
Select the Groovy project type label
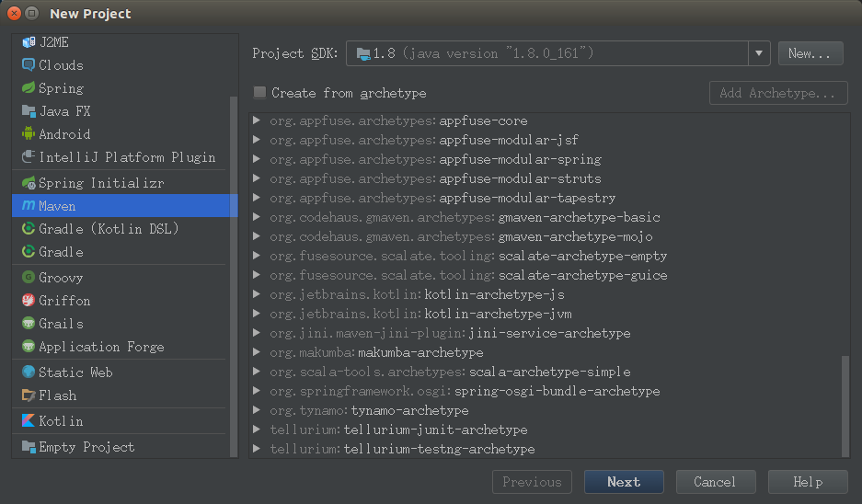click(x=61, y=278)
